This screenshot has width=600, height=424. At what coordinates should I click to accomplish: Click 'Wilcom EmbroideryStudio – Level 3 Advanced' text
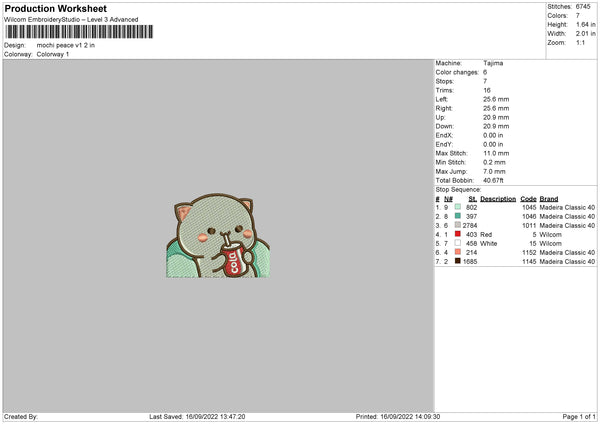(71, 20)
